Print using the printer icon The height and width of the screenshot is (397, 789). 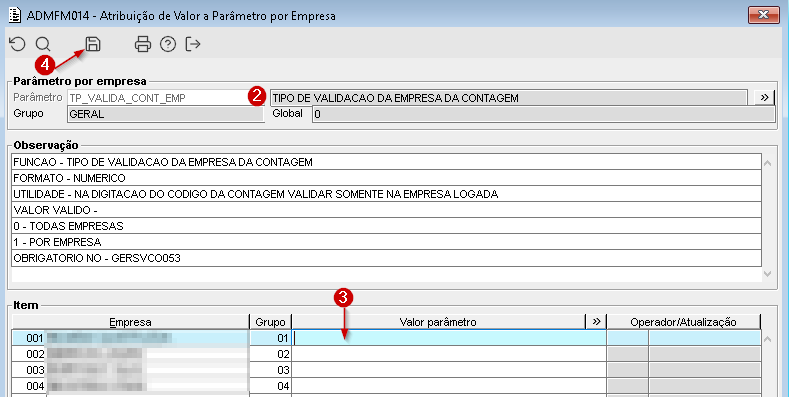tap(143, 44)
